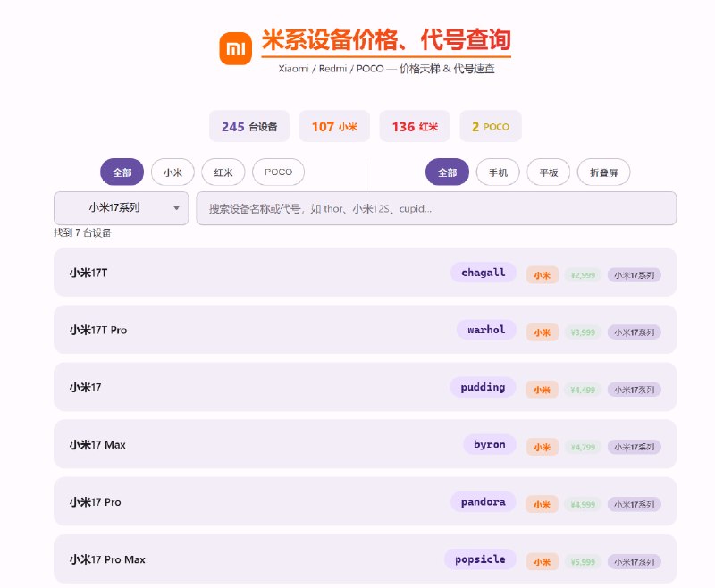Click the 小米 brand tag in popsicle row
Screen dimensions: 715x588
[x=543, y=562]
